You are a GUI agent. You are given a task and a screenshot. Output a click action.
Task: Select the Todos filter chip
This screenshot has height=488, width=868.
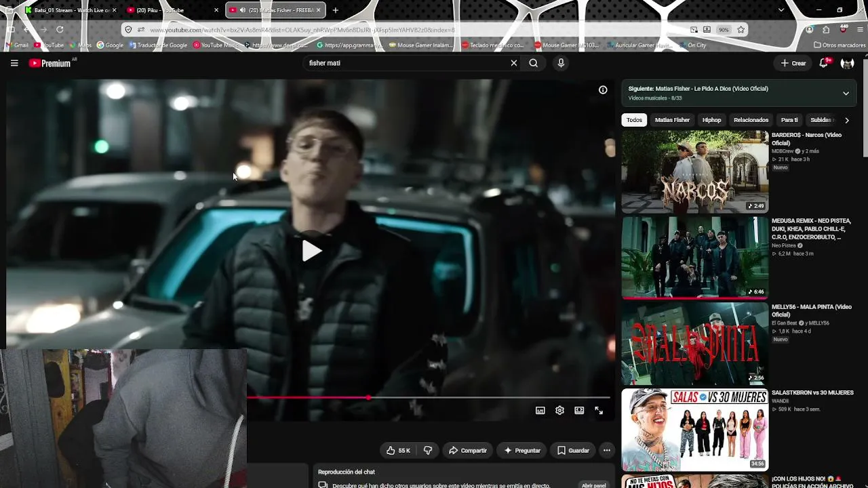tap(634, 120)
